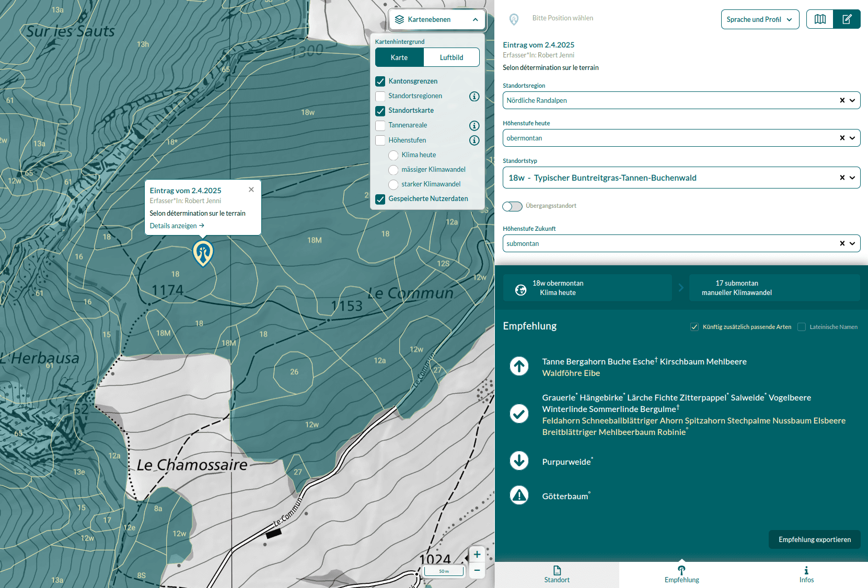Uncheck the Kantonsgrenzen layer checkbox
Screen dimensions: 868x588
click(380, 81)
